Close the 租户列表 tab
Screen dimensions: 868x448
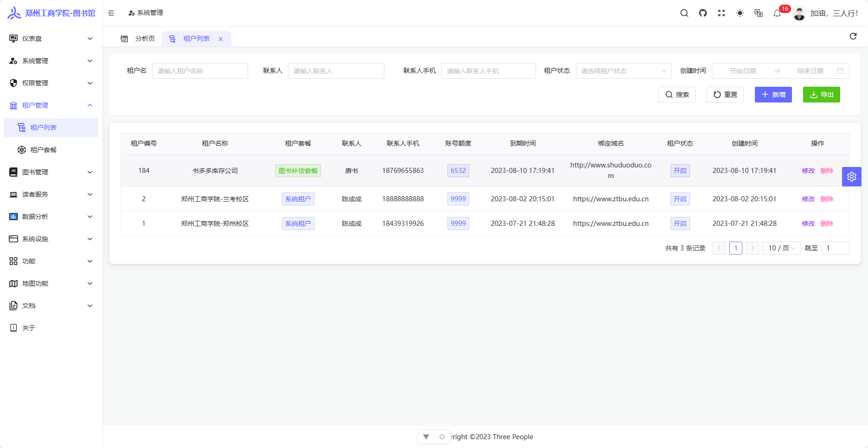click(221, 39)
